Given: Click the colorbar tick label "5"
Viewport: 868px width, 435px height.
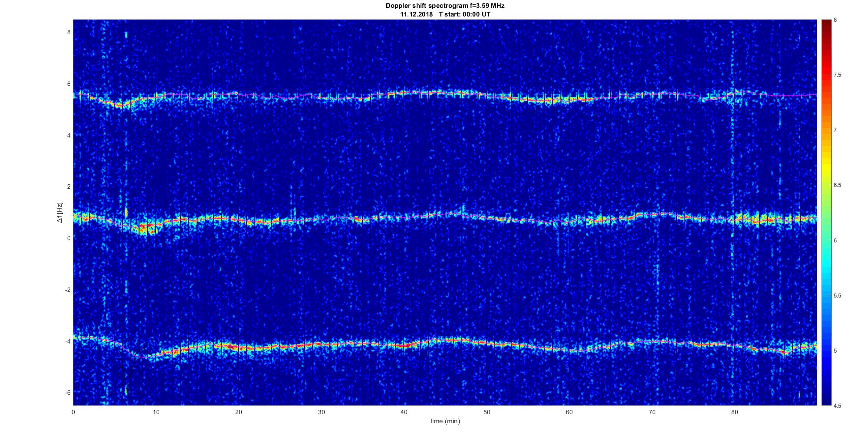Looking at the screenshot, I should [x=835, y=350].
